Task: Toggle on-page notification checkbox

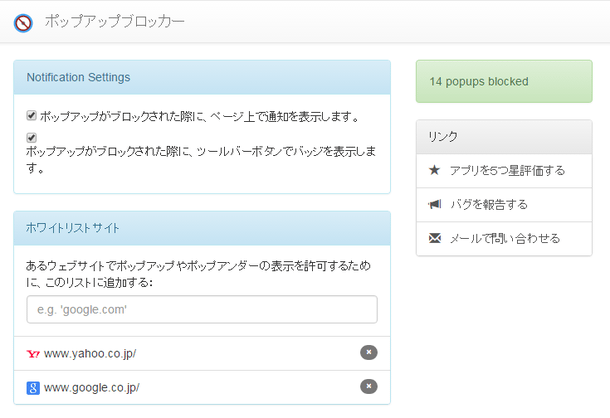Action: coord(32,116)
